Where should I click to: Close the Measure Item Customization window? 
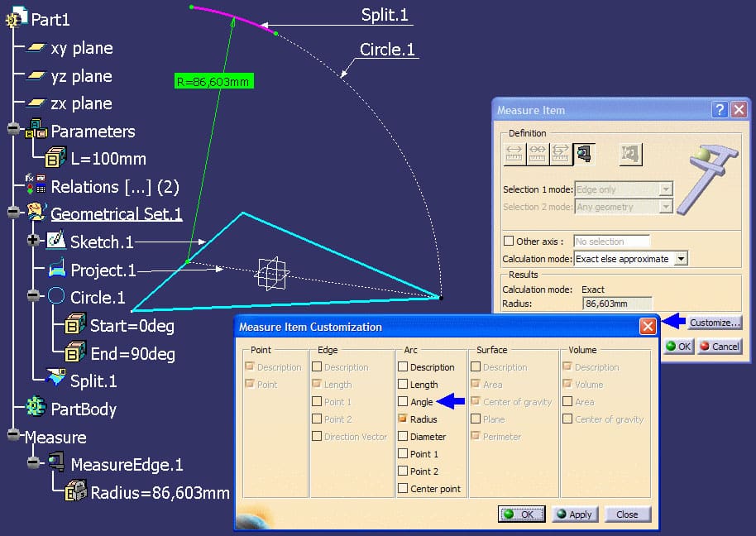(648, 327)
